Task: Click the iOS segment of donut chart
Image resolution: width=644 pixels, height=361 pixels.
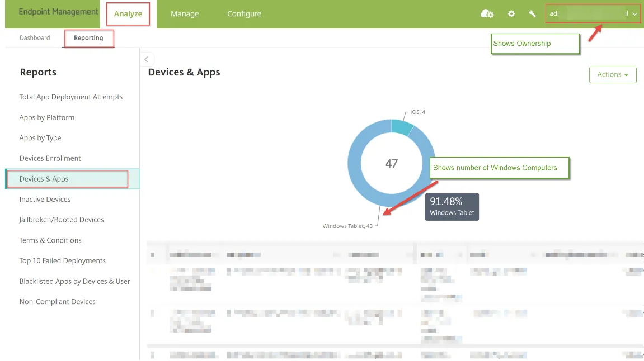Action: tap(402, 127)
